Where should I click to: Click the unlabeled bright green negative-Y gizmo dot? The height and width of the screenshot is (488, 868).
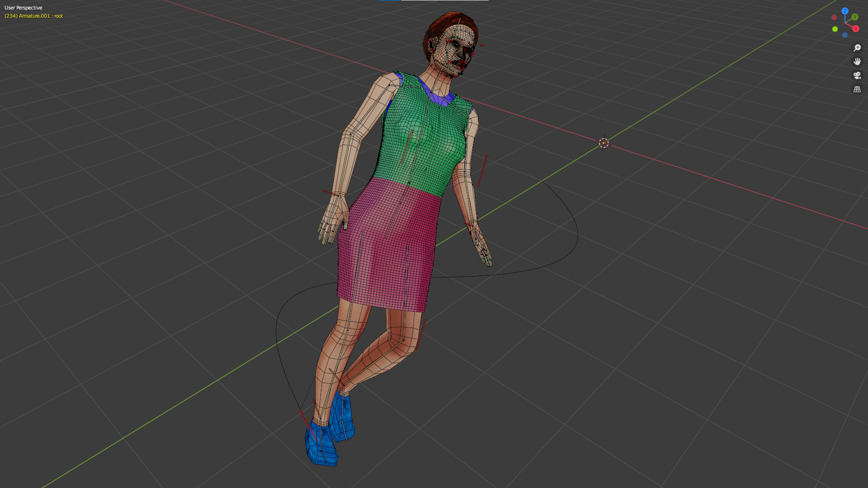tap(835, 29)
